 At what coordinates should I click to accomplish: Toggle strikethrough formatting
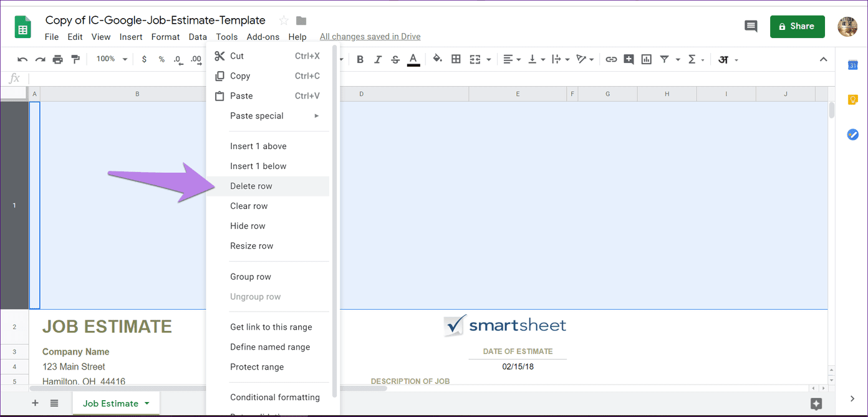click(x=395, y=59)
